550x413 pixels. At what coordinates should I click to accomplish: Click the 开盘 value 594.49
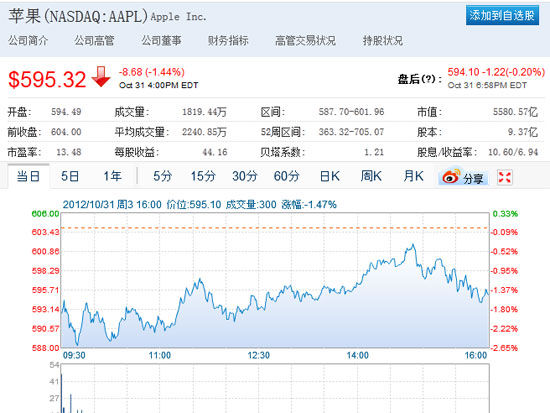coord(66,112)
